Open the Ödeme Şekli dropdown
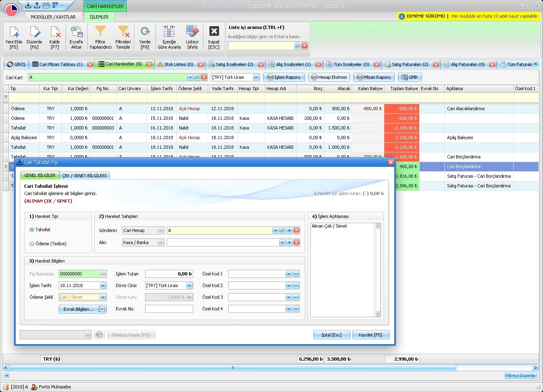This screenshot has height=392, width=543. click(103, 298)
